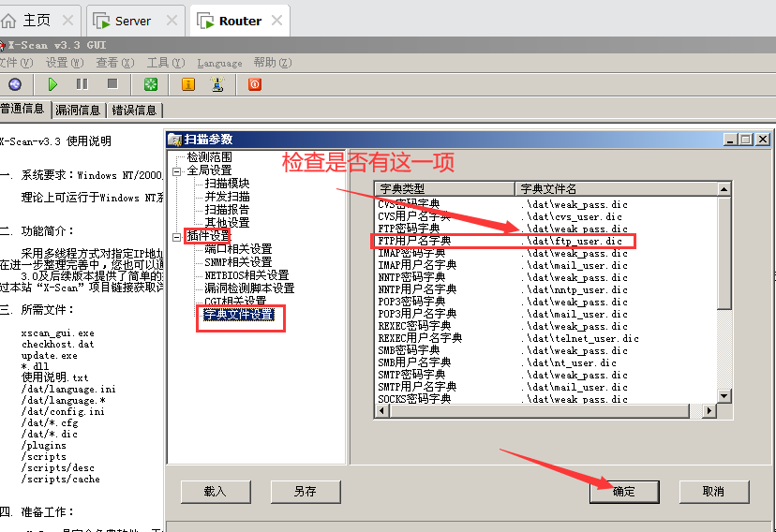Open the 工具 menu

166,63
